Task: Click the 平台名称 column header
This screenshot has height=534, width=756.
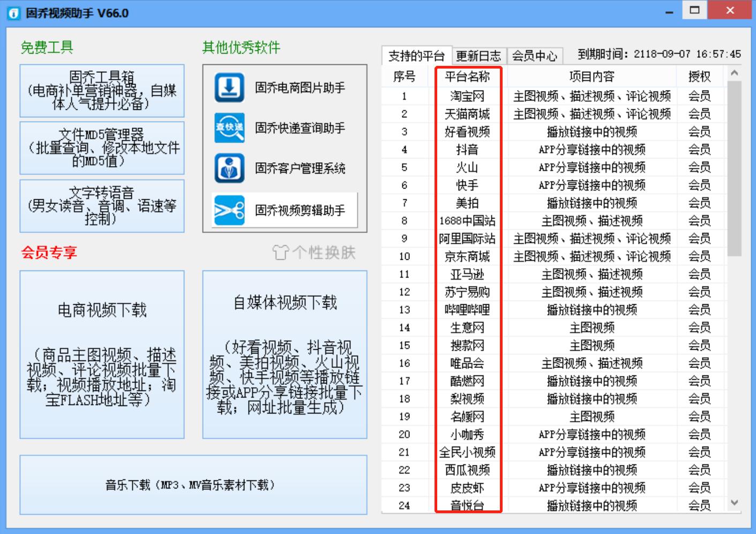Action: pos(467,77)
